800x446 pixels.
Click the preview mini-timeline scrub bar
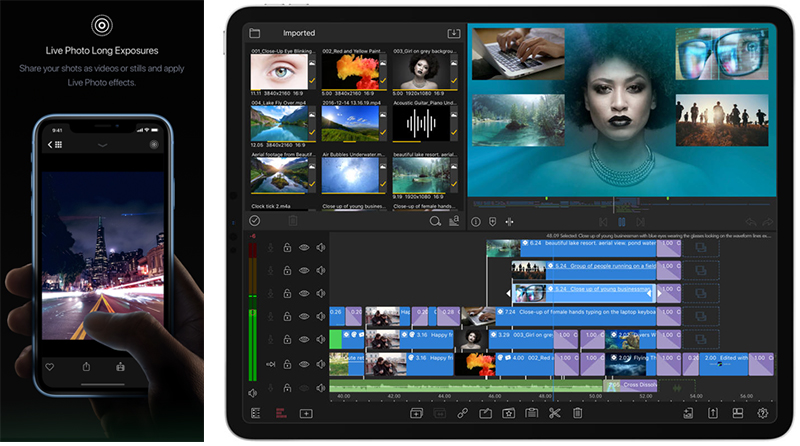(621, 205)
